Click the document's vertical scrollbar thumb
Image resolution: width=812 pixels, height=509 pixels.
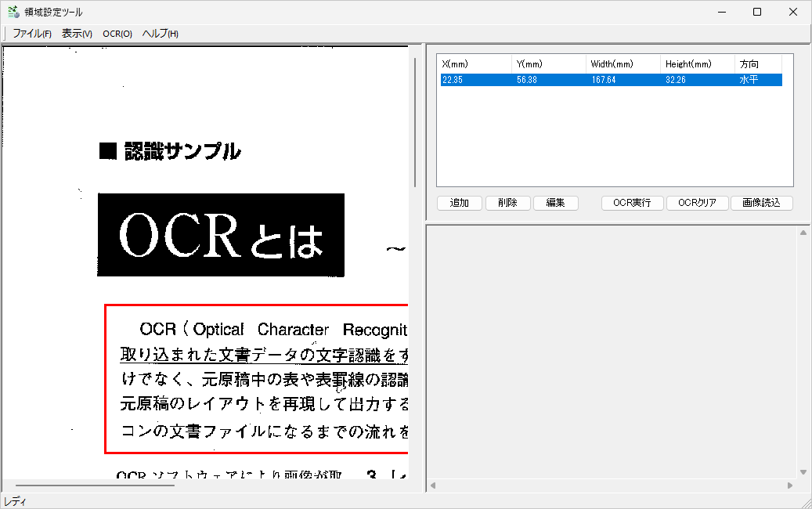[x=415, y=117]
